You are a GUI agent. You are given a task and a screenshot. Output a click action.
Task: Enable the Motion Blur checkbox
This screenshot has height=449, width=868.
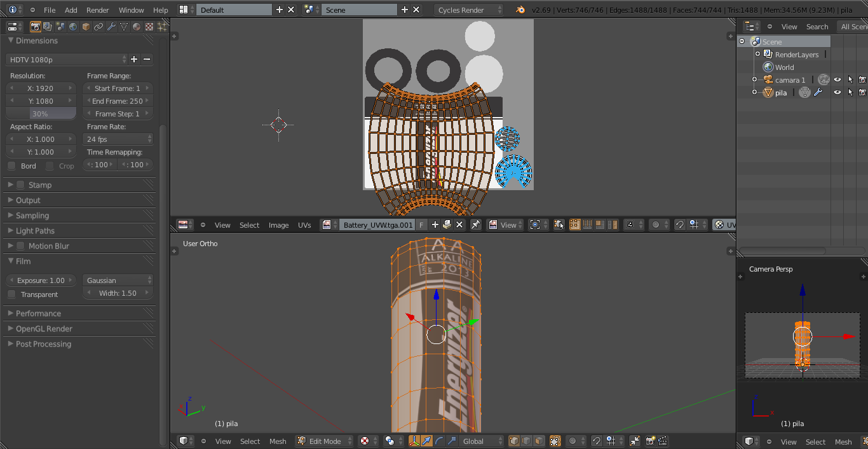[x=20, y=246]
